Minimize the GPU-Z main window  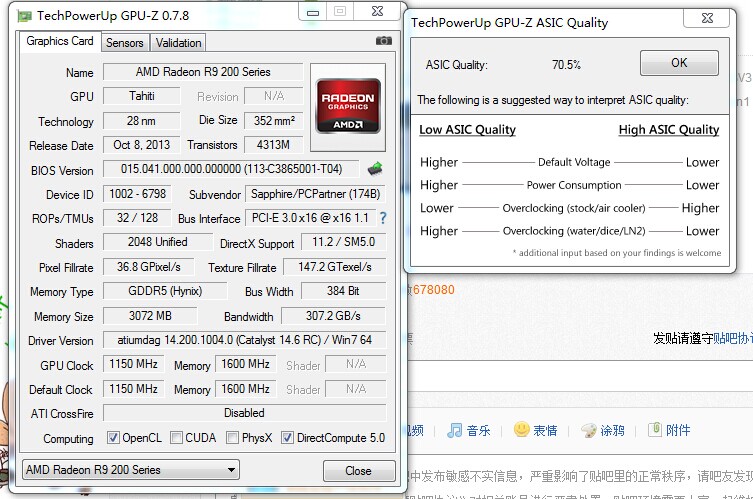pyautogui.click(x=313, y=12)
